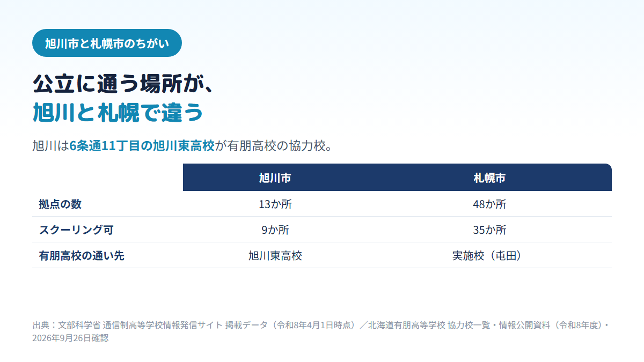The height and width of the screenshot is (362, 644).
Task: Click the 48か所 cell
Action: point(489,204)
